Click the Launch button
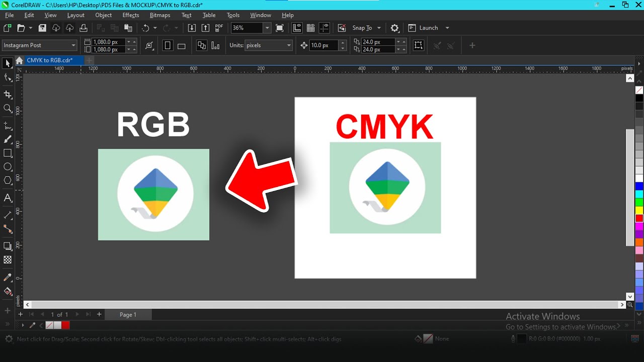The width and height of the screenshot is (644, 362). pyautogui.click(x=423, y=28)
